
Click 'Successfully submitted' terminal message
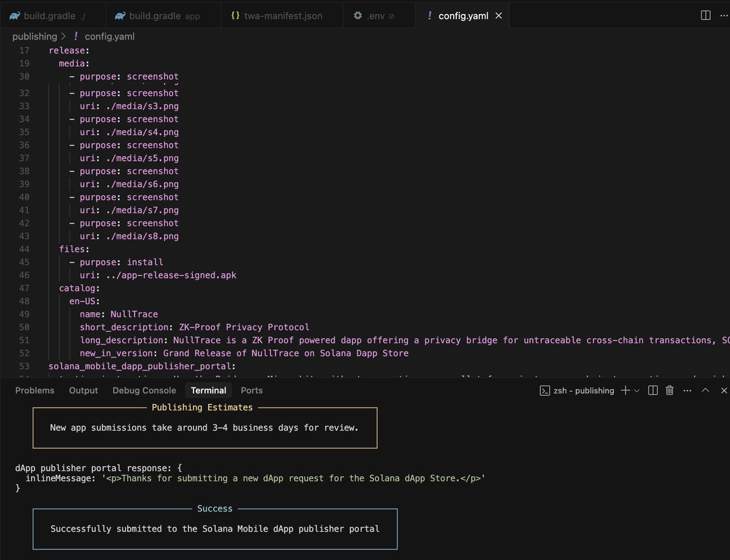tap(215, 529)
